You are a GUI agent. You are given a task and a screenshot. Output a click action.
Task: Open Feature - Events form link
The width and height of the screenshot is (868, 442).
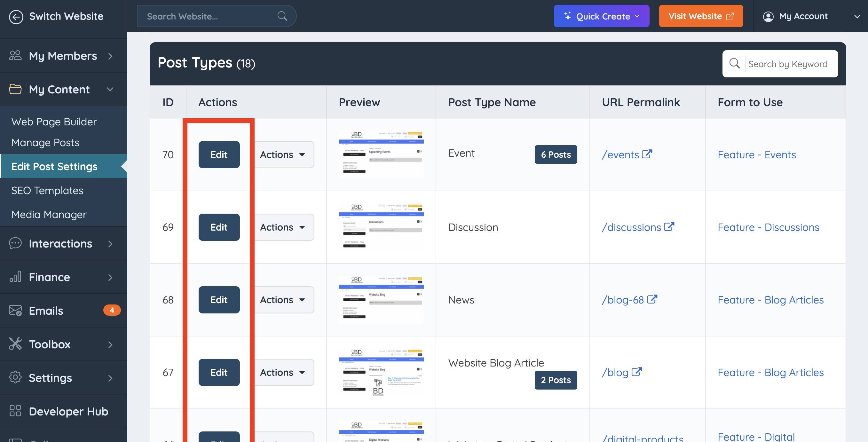(x=756, y=154)
